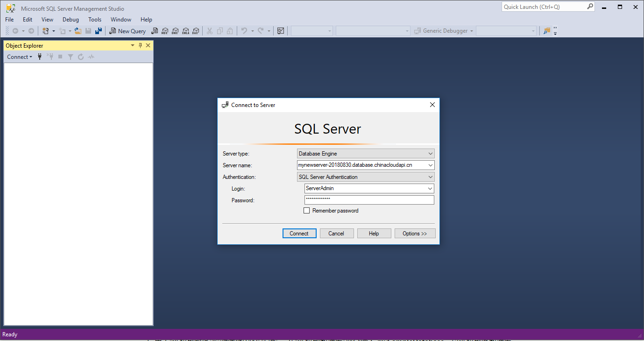
Task: Click the DMX query icon
Action: point(175,31)
